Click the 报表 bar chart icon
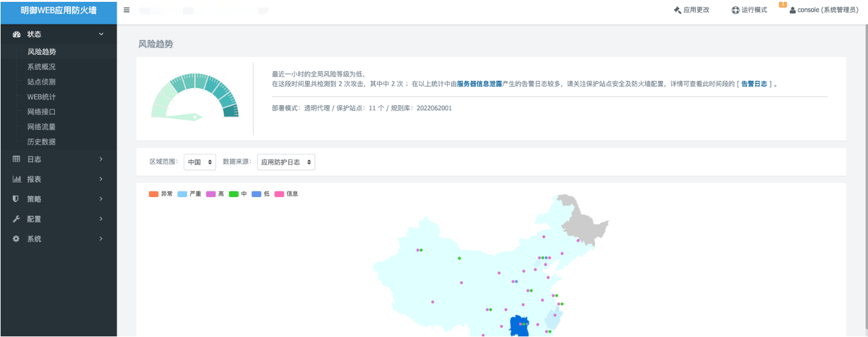 point(16,179)
